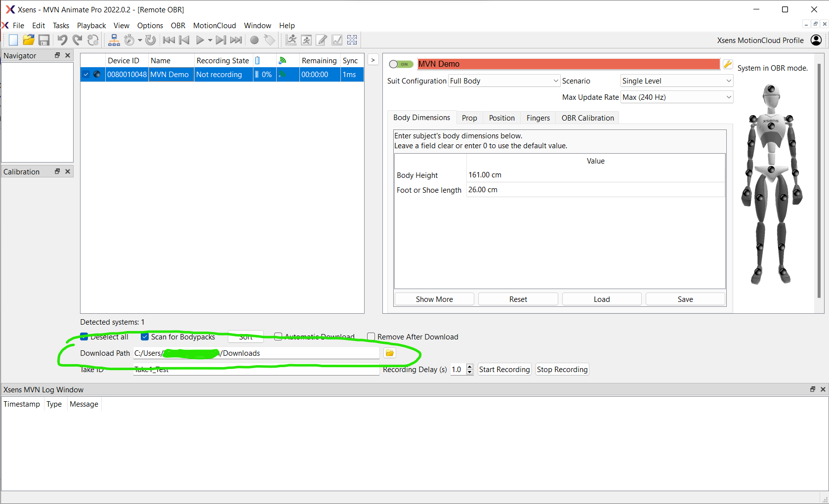Screen dimensions: 829x504
Task: Click the wrench icon beside MVN Demo name
Action: pos(727,64)
